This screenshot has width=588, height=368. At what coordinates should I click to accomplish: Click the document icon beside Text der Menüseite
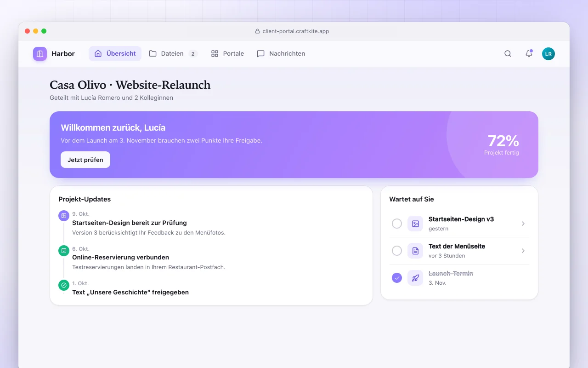(415, 251)
